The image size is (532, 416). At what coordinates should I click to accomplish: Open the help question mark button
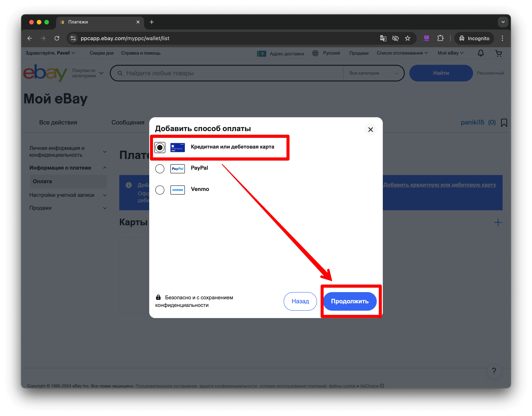494,371
